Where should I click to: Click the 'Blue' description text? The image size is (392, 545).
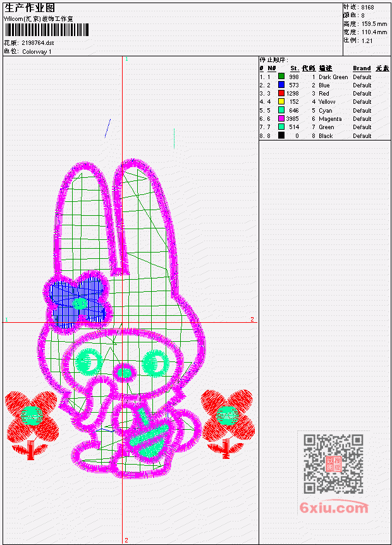[x=324, y=85]
